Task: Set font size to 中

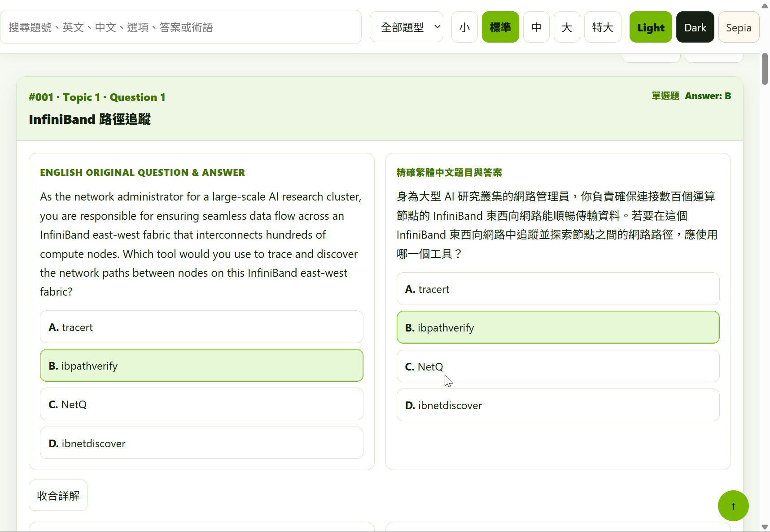Action: (x=536, y=27)
